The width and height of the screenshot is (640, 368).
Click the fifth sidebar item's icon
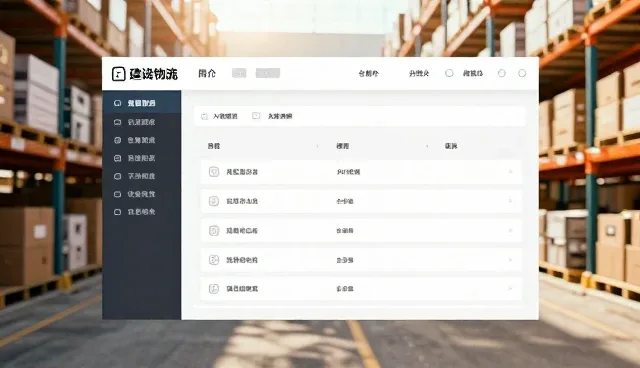(118, 176)
